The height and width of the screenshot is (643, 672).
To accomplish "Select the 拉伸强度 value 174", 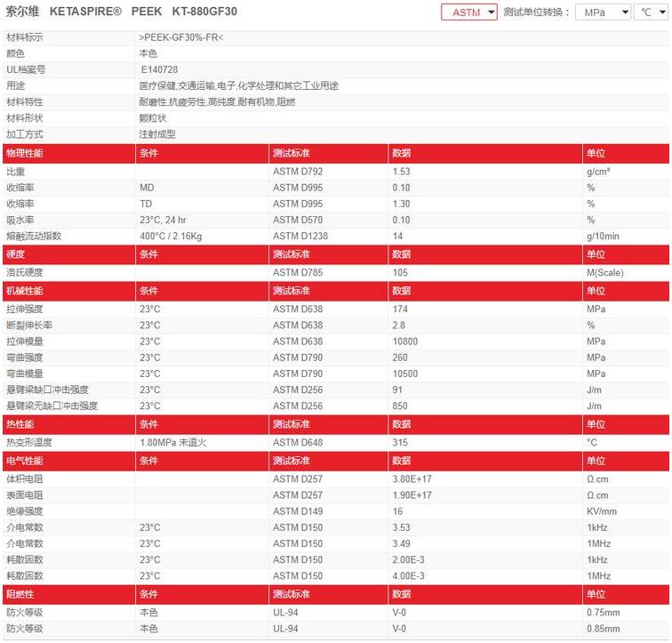I will 401,309.
